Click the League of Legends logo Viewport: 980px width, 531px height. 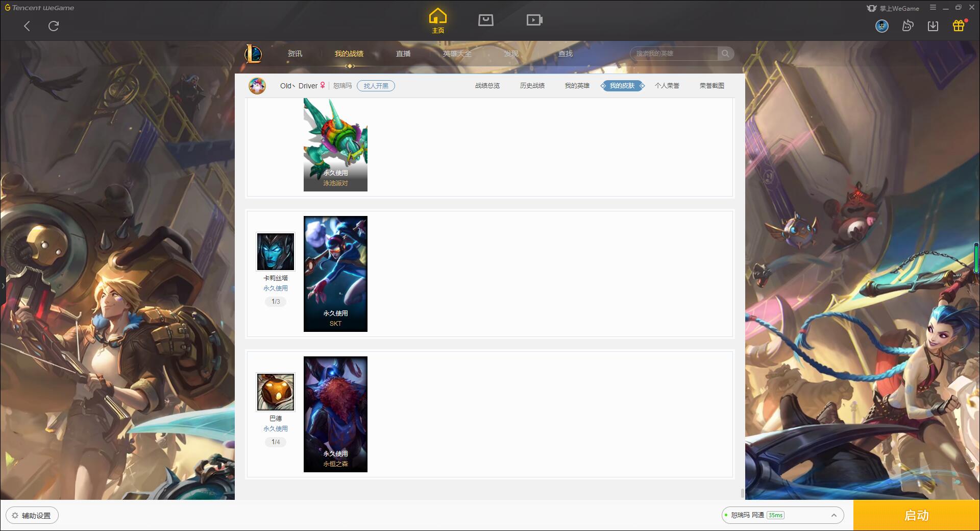[253, 54]
